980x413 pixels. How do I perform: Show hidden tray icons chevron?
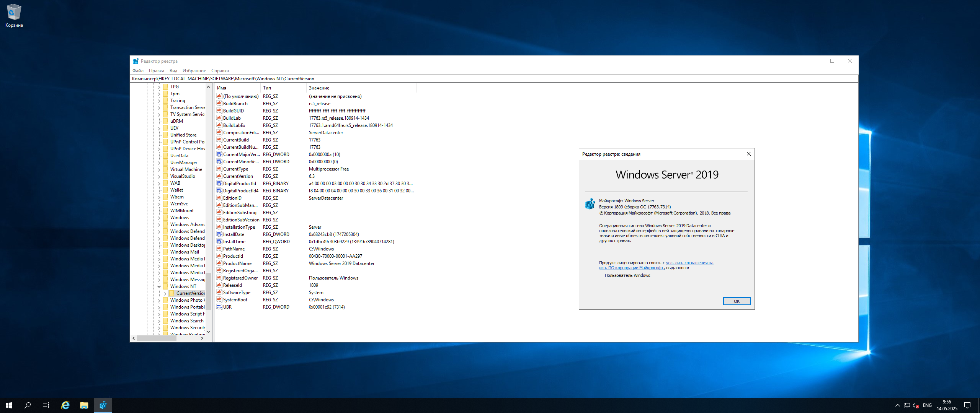click(897, 405)
